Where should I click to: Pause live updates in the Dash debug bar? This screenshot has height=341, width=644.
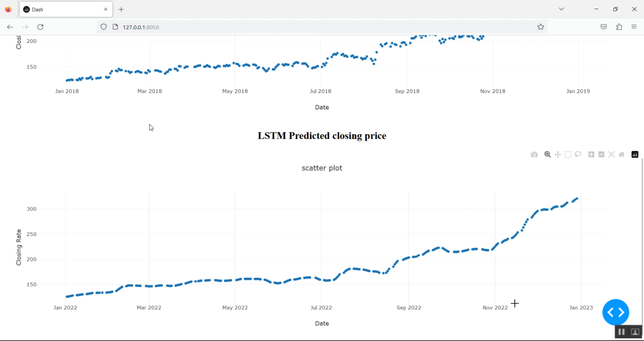click(x=621, y=332)
